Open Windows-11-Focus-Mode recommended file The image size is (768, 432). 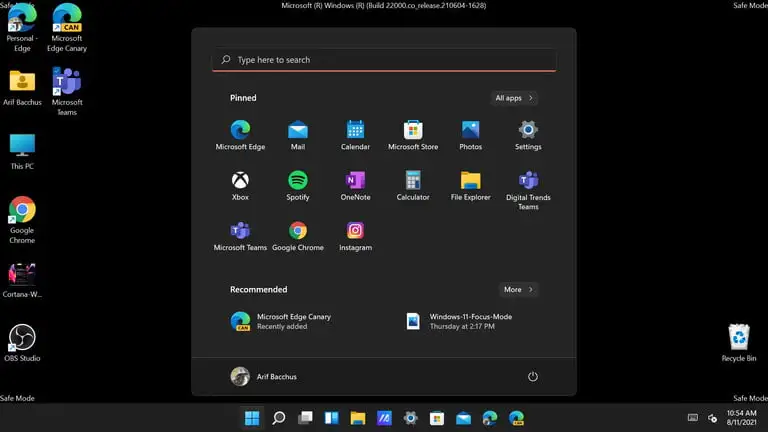point(459,321)
